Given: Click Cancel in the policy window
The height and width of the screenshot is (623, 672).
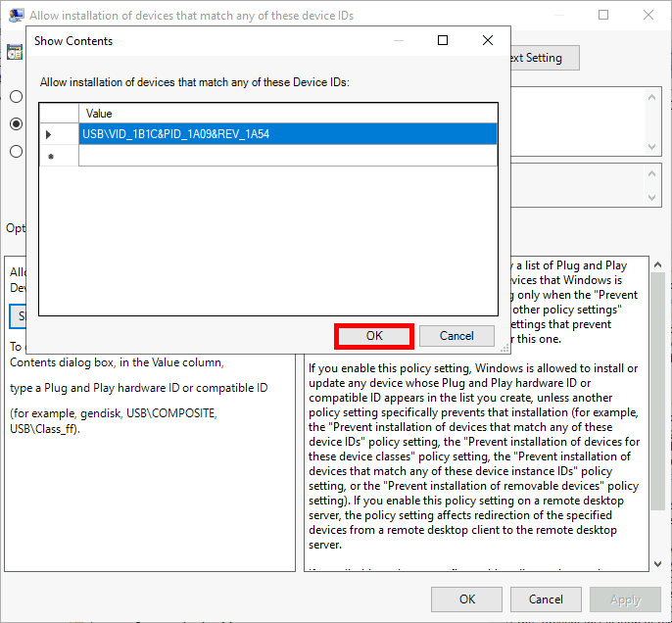Looking at the screenshot, I should pyautogui.click(x=546, y=599).
